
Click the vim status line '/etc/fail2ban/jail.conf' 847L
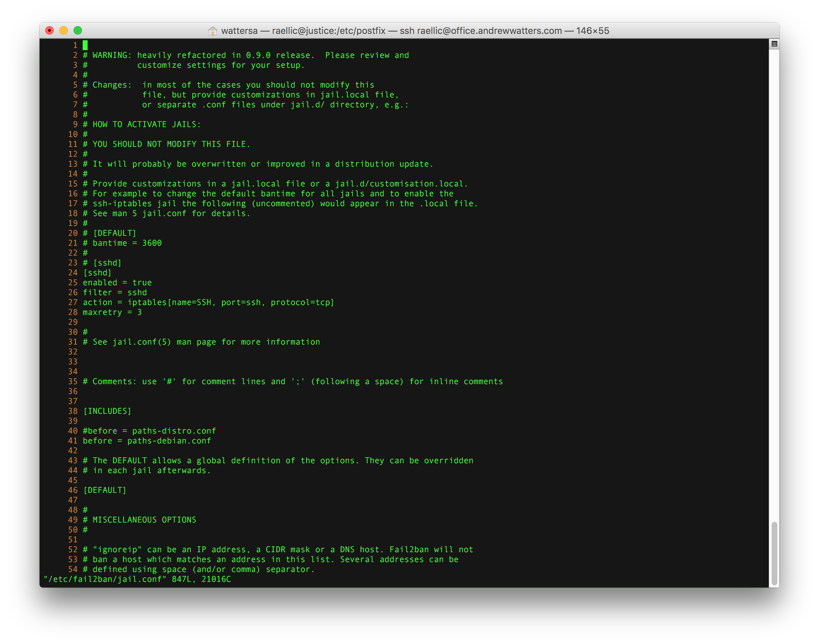(x=137, y=579)
